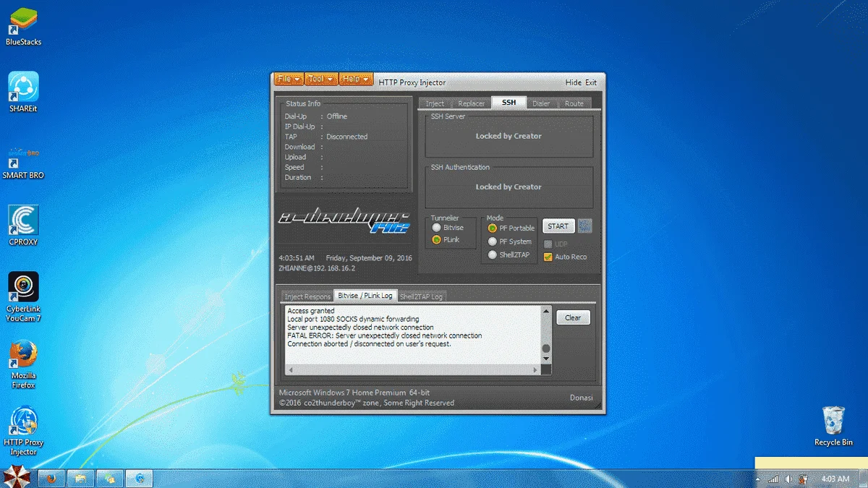Choose PF Portable mode

511,228
